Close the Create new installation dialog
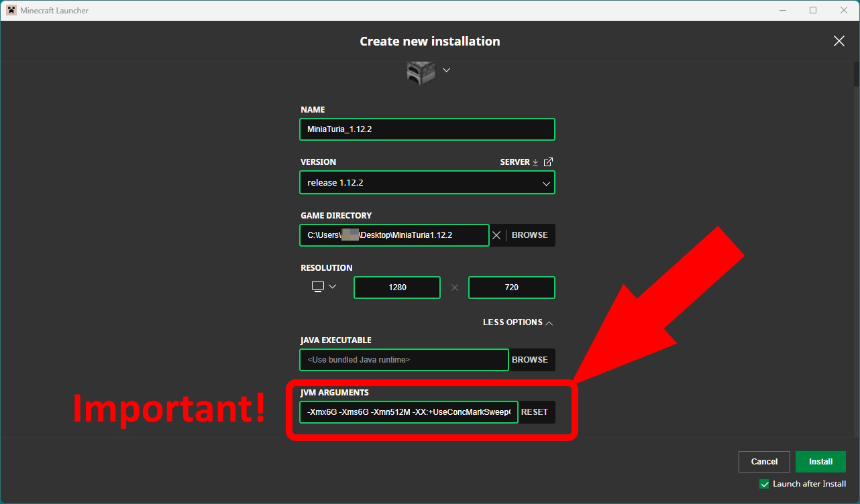 click(839, 41)
